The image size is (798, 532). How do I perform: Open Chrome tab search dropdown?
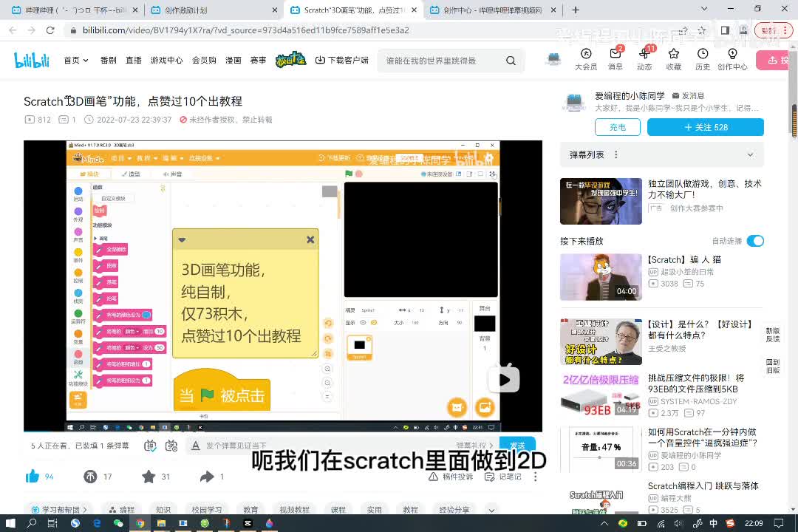click(x=704, y=9)
